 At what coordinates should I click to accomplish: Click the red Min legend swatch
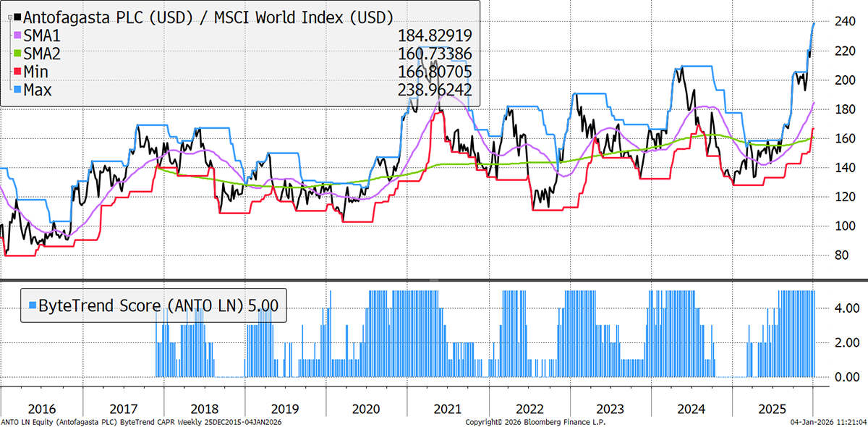[x=17, y=71]
